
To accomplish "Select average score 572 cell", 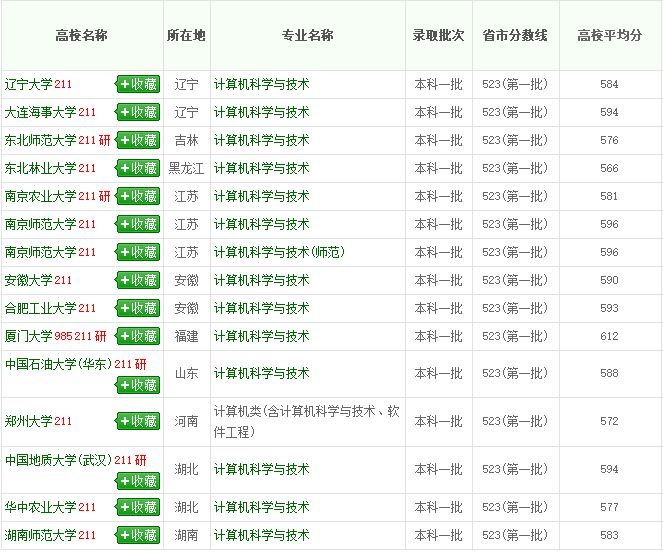I will 609,421.
